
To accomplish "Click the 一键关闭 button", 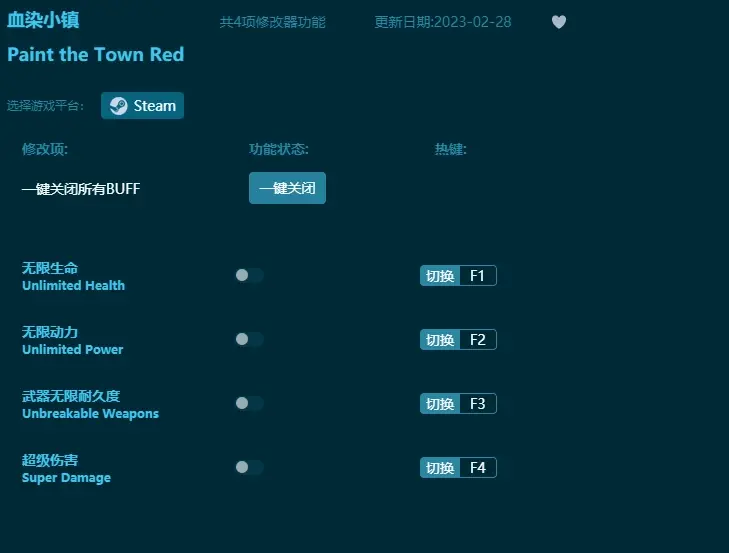I will (287, 188).
